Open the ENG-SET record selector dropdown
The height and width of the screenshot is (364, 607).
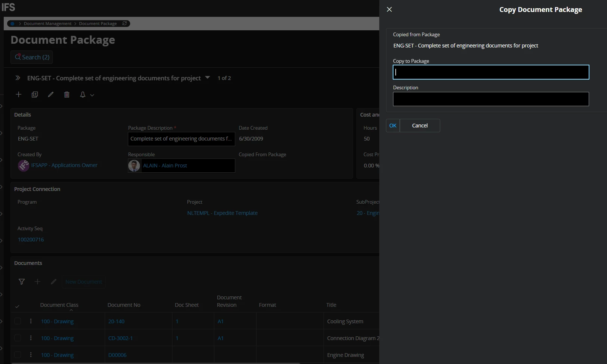208,78
